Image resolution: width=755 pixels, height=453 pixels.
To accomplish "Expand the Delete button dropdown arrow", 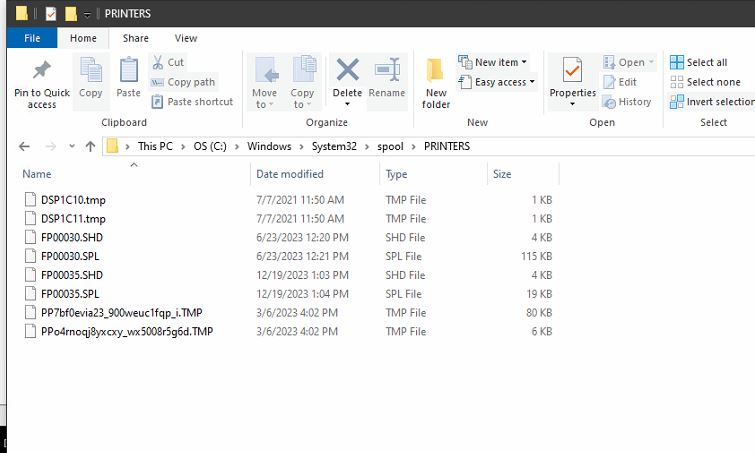I will pyautogui.click(x=347, y=104).
